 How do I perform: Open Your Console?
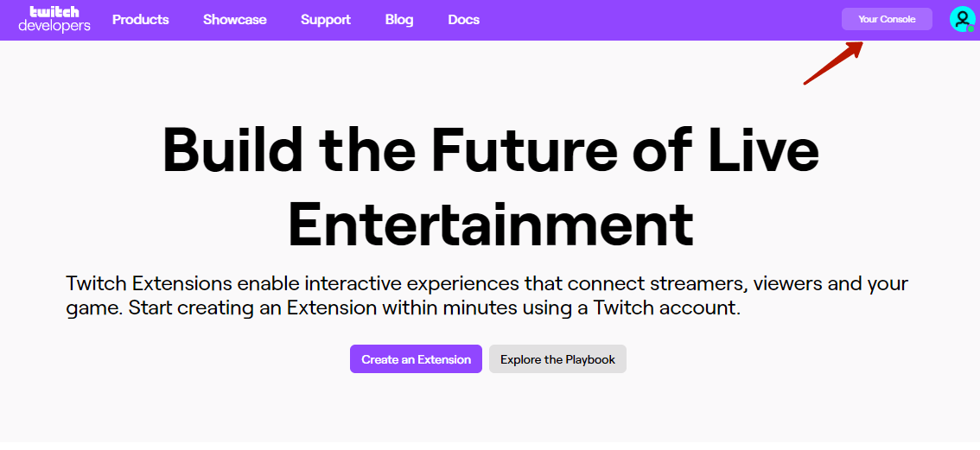coord(887,19)
